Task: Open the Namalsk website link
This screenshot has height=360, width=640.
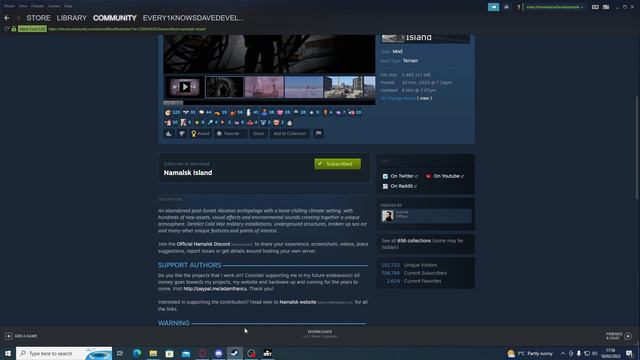Action: (298, 302)
